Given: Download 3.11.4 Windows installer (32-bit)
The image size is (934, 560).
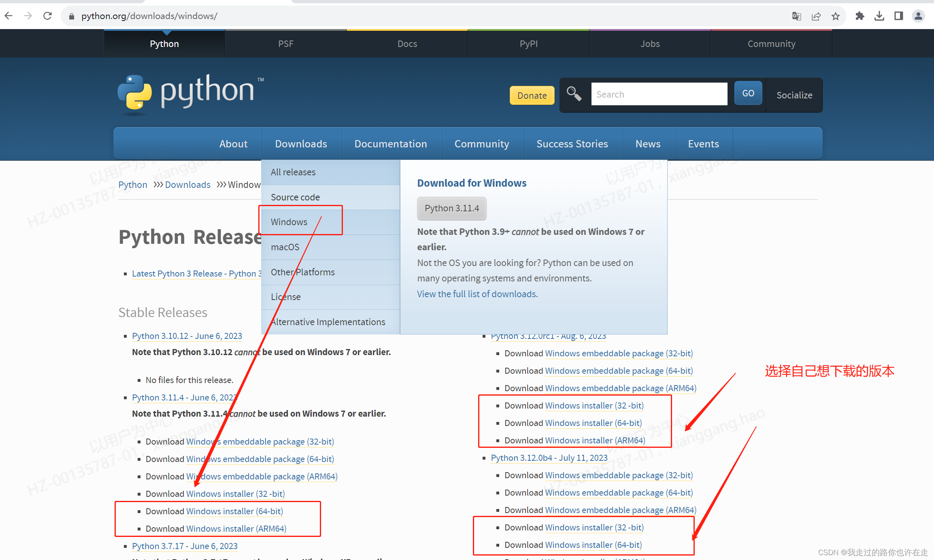Looking at the screenshot, I should pos(235,494).
